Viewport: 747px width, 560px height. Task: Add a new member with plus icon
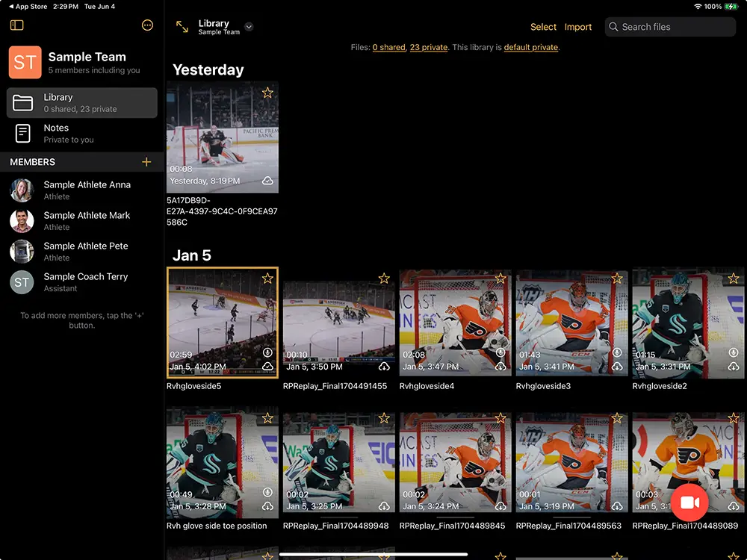tap(146, 162)
